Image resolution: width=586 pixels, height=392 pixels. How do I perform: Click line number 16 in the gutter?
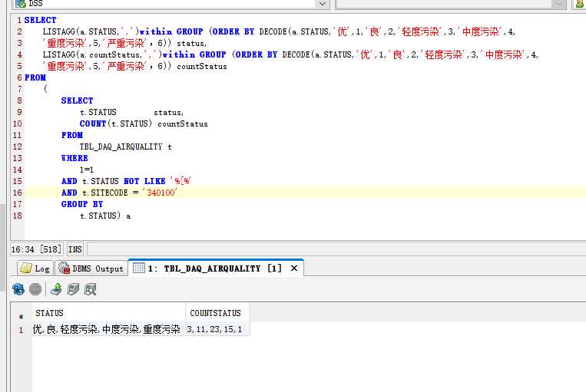click(x=17, y=193)
